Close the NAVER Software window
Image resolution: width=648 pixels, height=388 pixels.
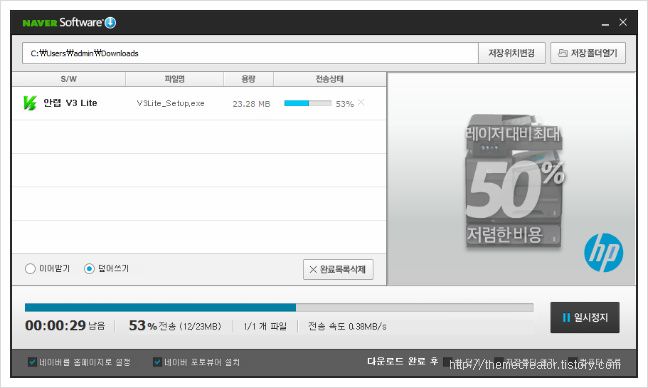(623, 22)
